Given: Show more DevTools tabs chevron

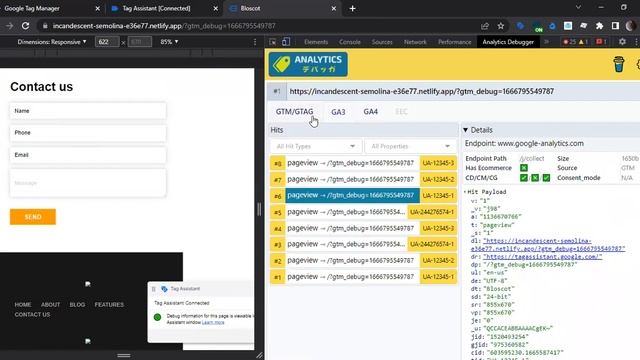Looking at the screenshot, I should click(547, 42).
